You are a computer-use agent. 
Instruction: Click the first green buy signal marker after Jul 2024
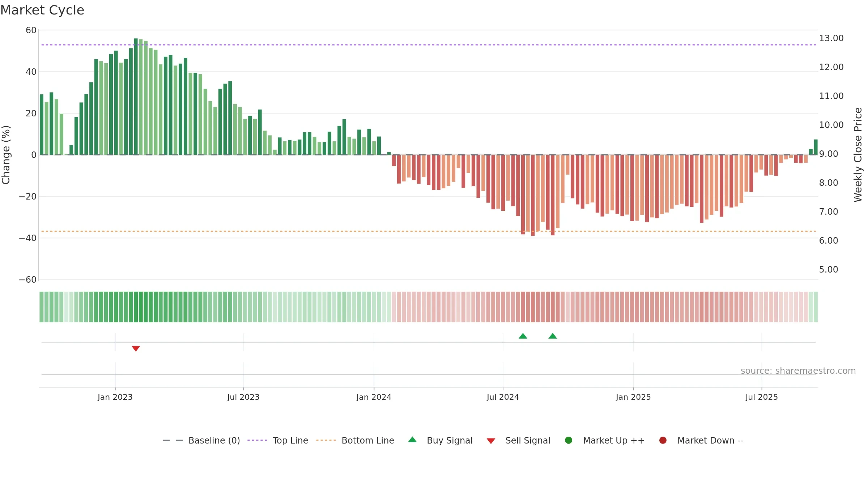coord(523,336)
